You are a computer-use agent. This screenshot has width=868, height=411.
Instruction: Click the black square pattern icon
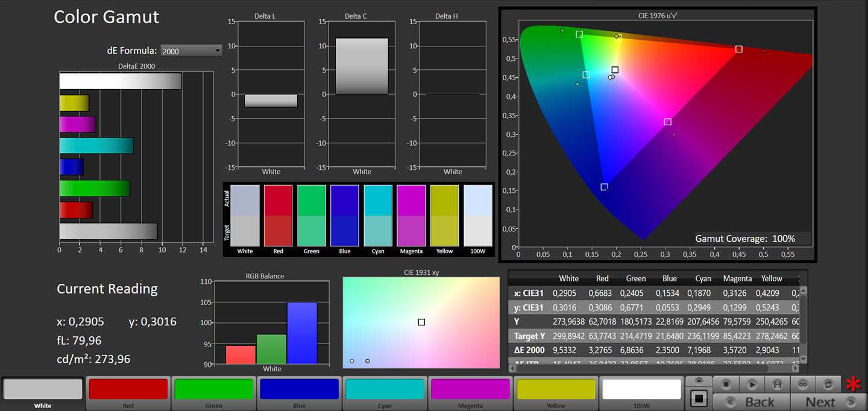699,398
